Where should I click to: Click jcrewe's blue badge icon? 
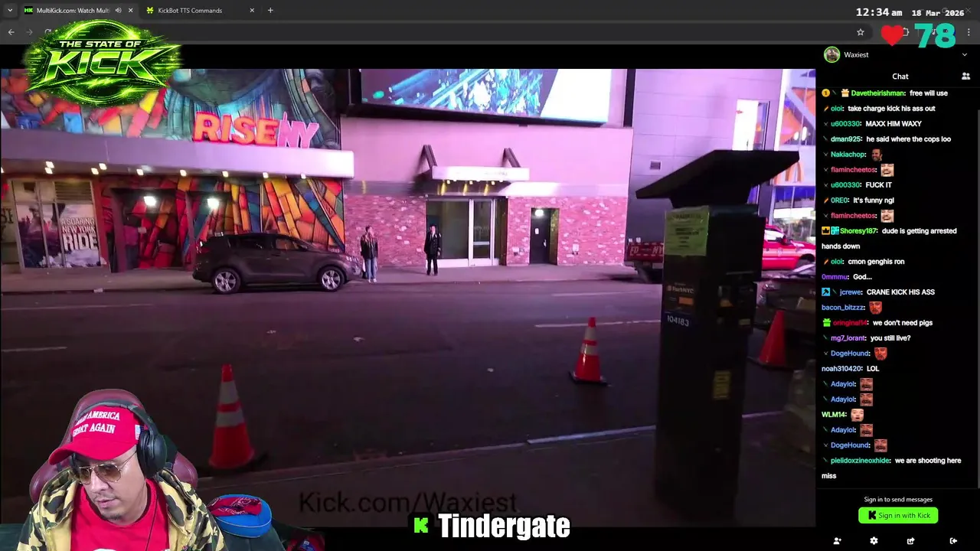[x=826, y=292]
